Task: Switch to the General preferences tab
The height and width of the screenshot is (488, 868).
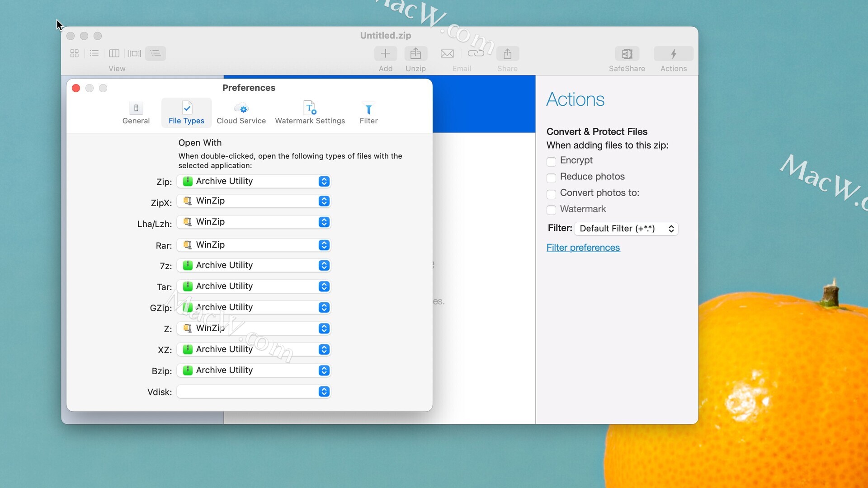Action: coord(136,113)
